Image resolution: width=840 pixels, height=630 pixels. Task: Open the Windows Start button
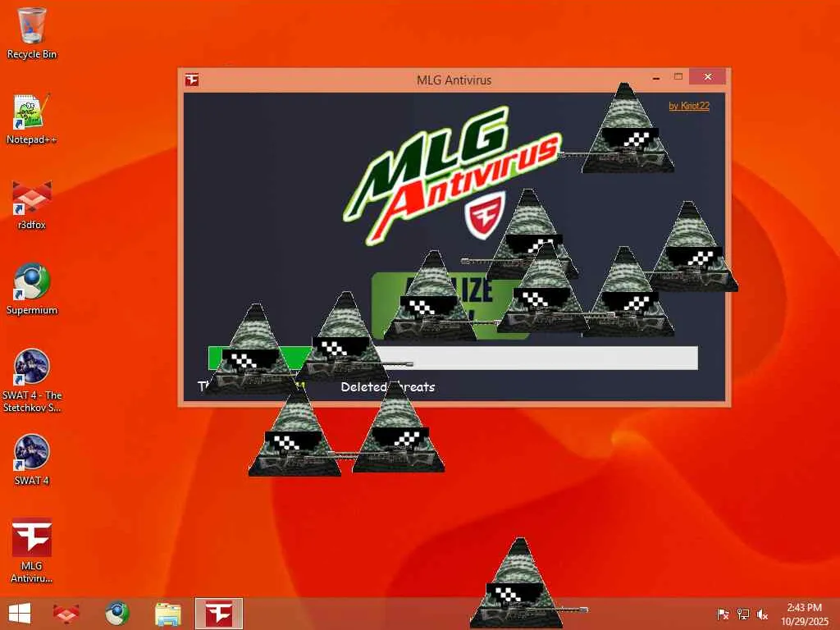pos(20,614)
